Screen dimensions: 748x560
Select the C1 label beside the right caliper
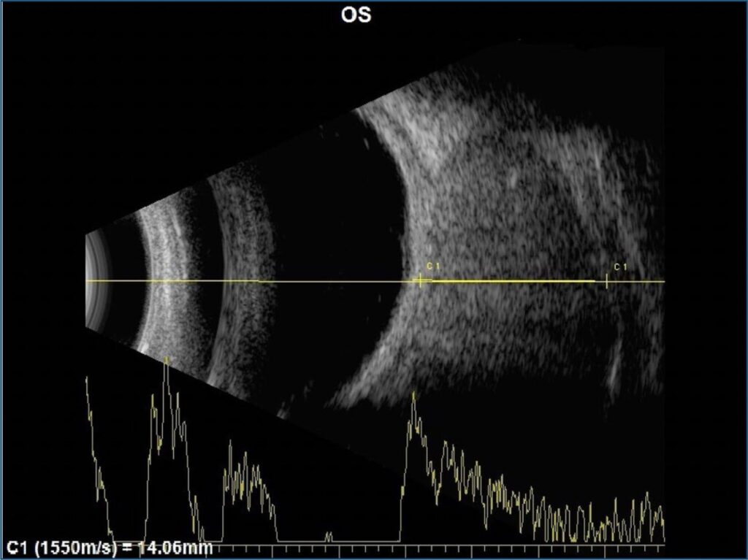(620, 267)
